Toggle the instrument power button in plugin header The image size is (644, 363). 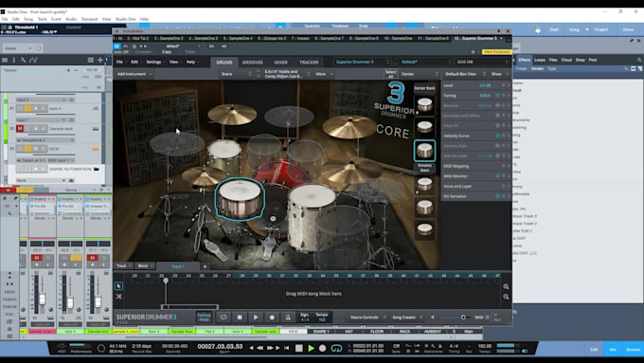click(x=116, y=46)
